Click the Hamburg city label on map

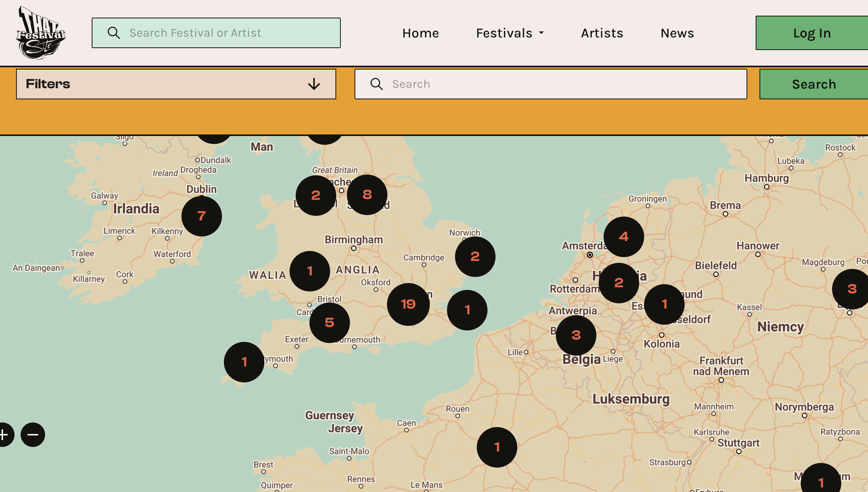pos(767,178)
